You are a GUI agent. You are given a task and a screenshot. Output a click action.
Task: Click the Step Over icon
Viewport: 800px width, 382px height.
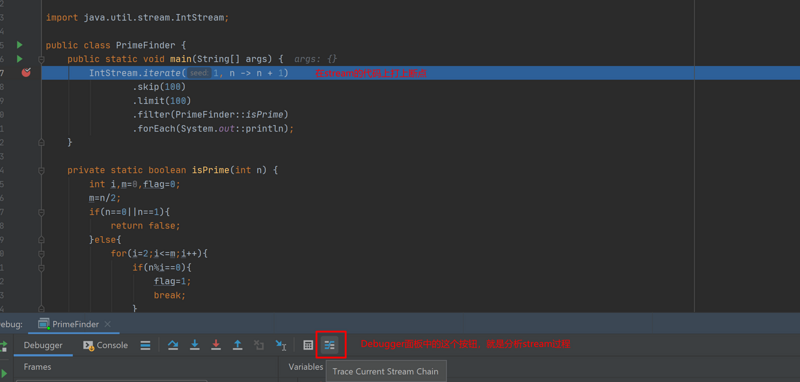tap(173, 345)
